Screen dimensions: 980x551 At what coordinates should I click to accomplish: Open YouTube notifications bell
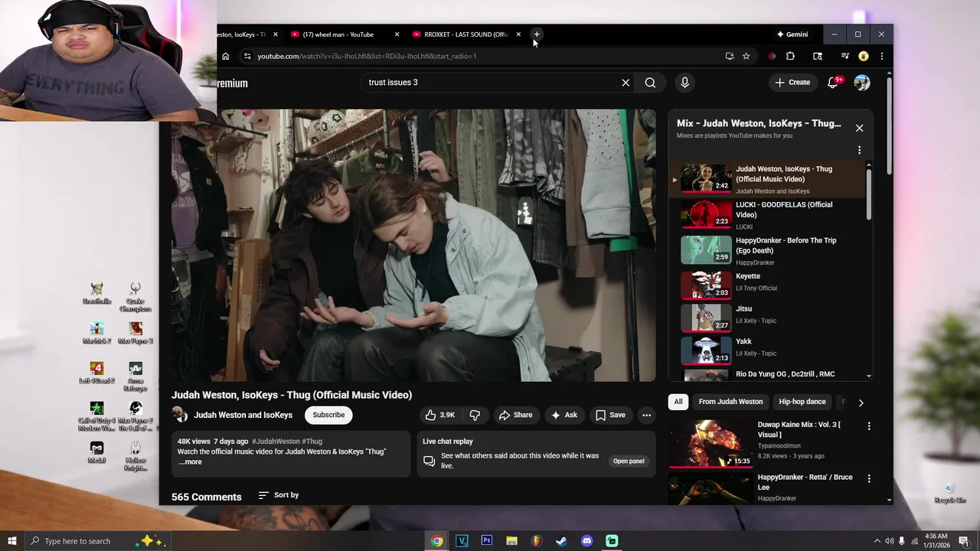click(x=833, y=83)
